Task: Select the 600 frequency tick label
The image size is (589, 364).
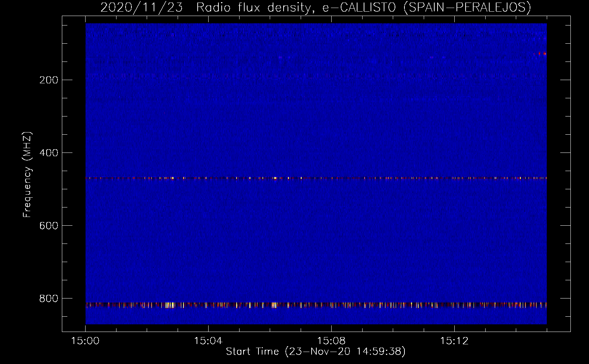Action: [x=49, y=226]
